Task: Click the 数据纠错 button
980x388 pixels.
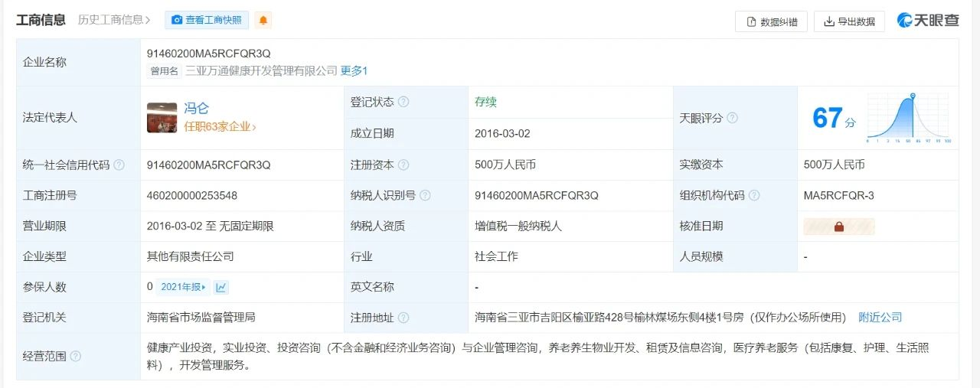Action: point(771,21)
